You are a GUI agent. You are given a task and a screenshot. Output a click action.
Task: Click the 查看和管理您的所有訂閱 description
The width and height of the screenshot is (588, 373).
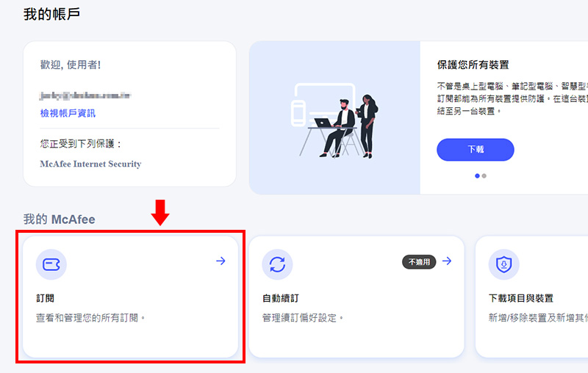click(x=90, y=318)
